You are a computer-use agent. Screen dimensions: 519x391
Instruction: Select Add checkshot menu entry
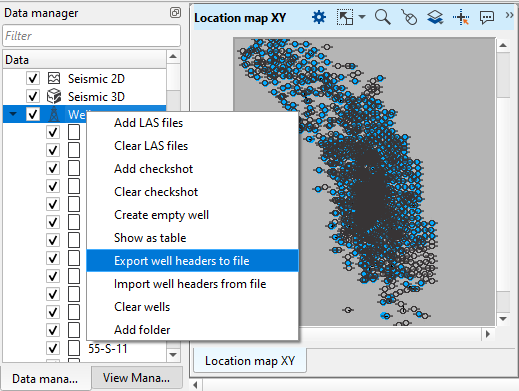click(192, 169)
